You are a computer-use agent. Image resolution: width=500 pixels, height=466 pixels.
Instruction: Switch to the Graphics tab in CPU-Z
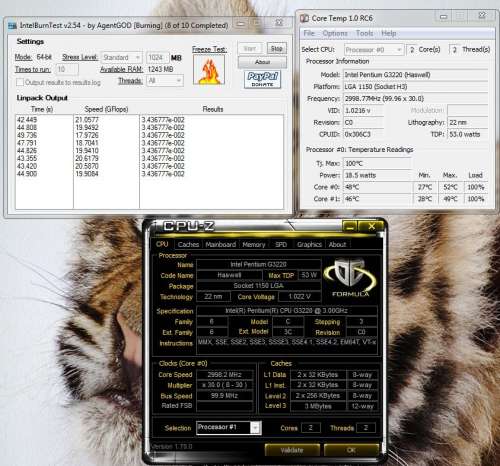[x=309, y=244]
